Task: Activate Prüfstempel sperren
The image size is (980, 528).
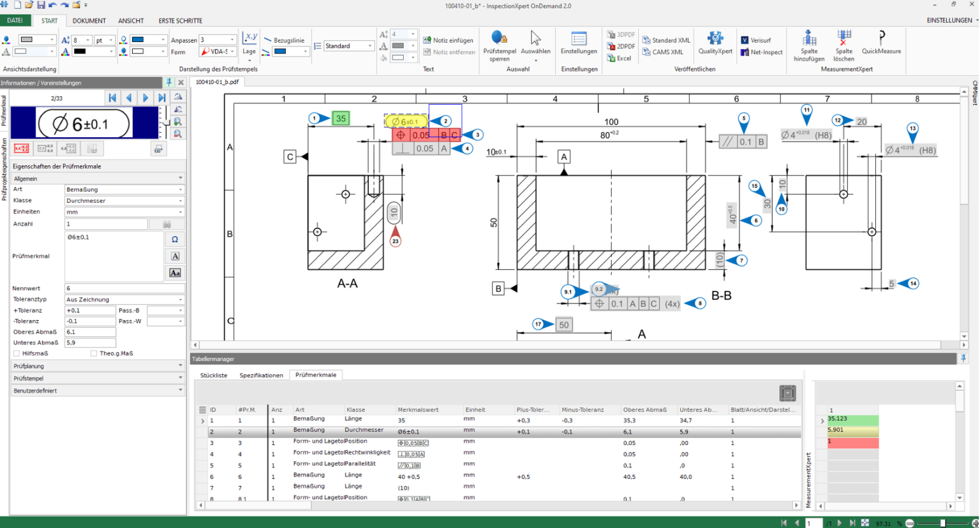Action: [x=499, y=46]
